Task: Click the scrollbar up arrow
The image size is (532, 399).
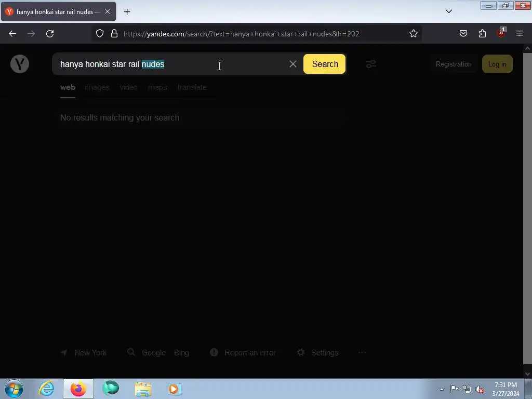Action: click(x=527, y=48)
